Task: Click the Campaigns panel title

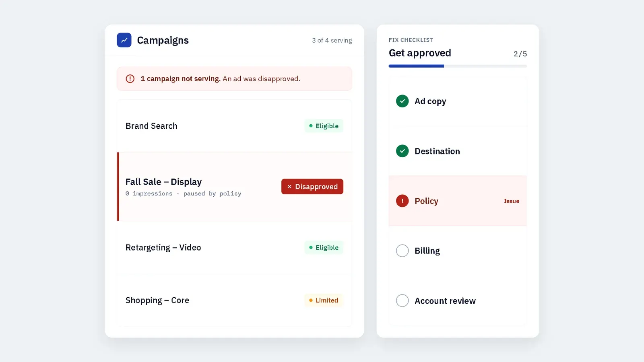Action: point(163,40)
